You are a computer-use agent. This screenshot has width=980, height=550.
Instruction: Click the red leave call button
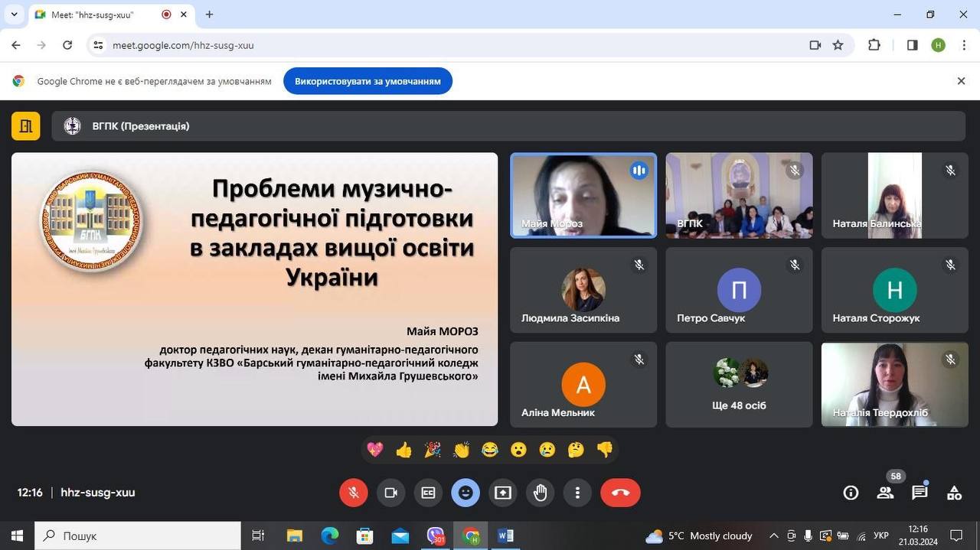pos(620,493)
